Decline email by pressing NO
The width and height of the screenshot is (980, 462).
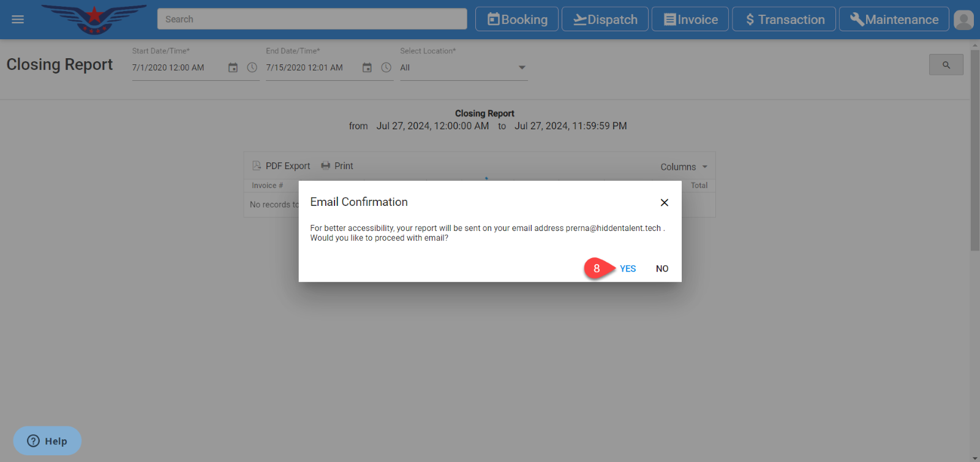click(x=662, y=268)
